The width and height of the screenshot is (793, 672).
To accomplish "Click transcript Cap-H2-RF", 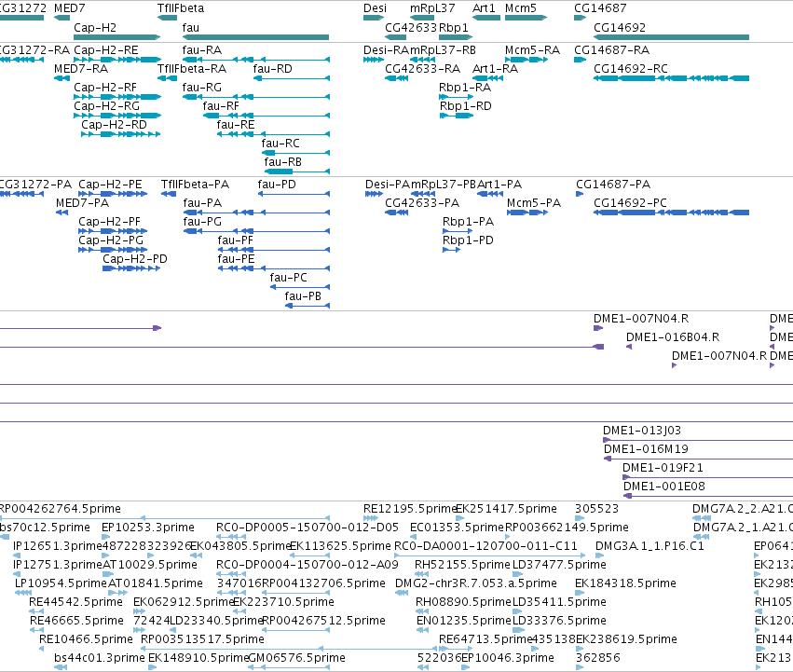I will click(x=116, y=97).
